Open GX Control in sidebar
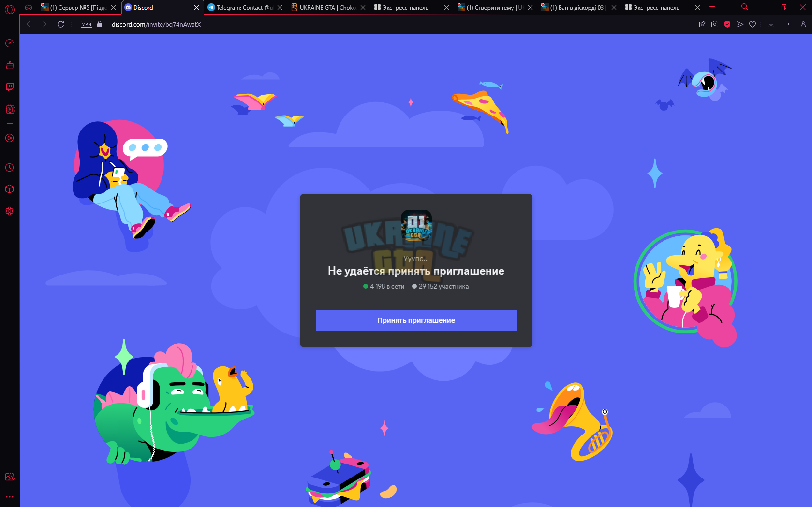Image resolution: width=812 pixels, height=507 pixels. pos(10,43)
